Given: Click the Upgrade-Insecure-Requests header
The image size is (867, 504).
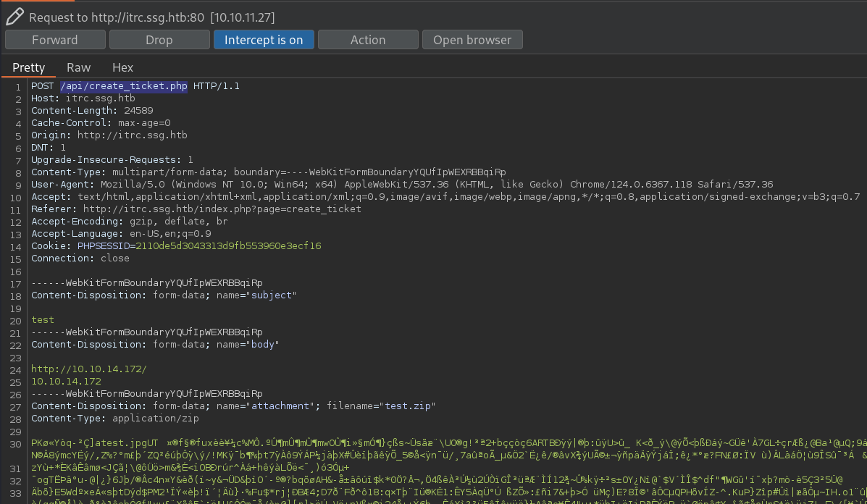Looking at the screenshot, I should click(112, 160).
